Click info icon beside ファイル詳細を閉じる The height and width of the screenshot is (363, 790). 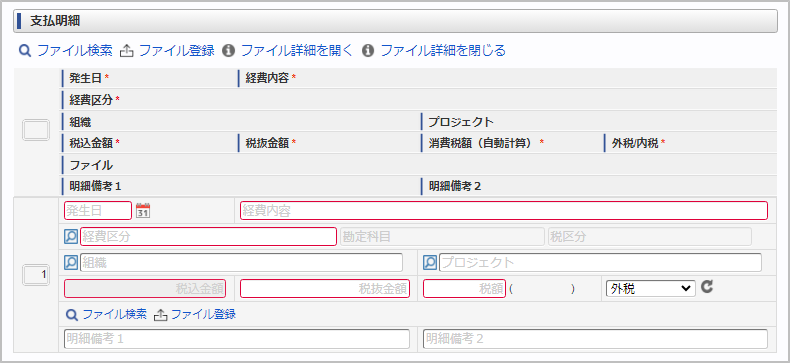coord(368,50)
